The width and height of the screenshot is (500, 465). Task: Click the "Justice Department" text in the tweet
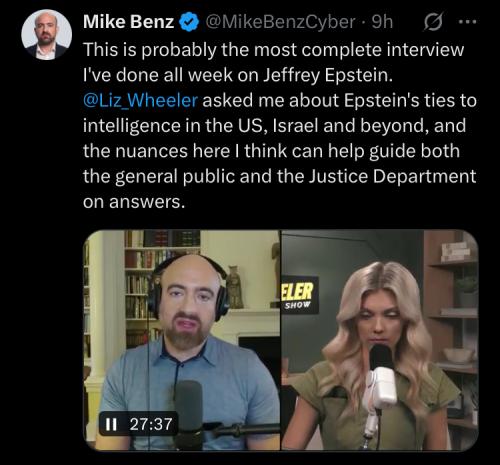click(x=392, y=176)
